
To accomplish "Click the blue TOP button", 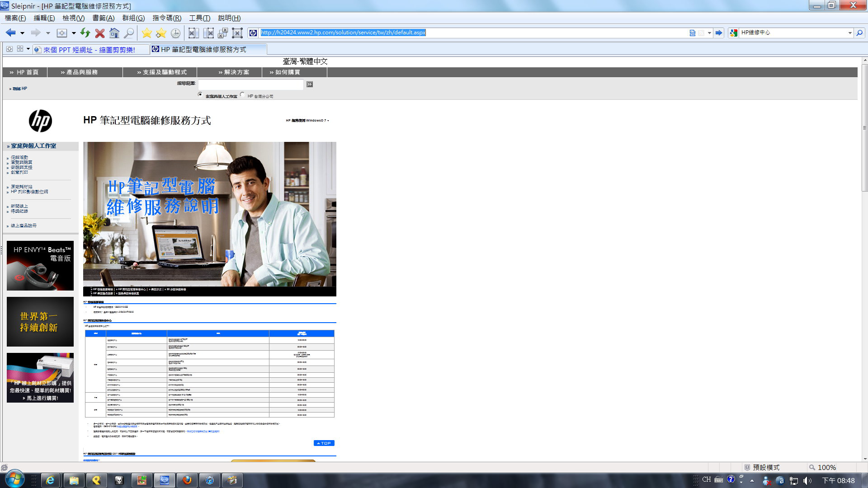I will click(324, 443).
